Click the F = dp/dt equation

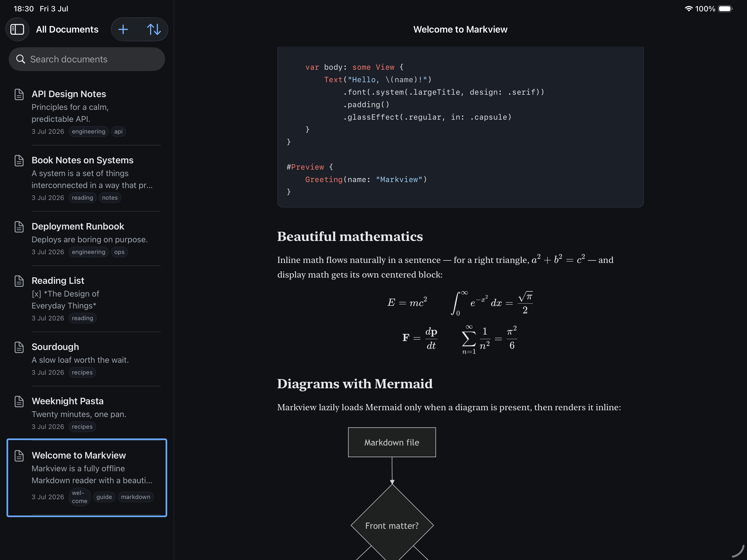[420, 338]
